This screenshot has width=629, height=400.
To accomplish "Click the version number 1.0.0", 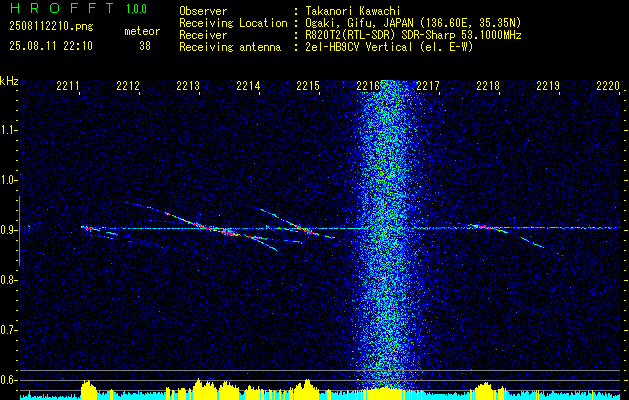I will click(136, 9).
